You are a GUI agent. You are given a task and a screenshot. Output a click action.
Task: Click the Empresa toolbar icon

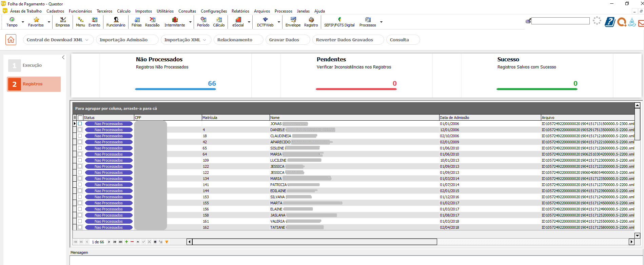click(63, 22)
